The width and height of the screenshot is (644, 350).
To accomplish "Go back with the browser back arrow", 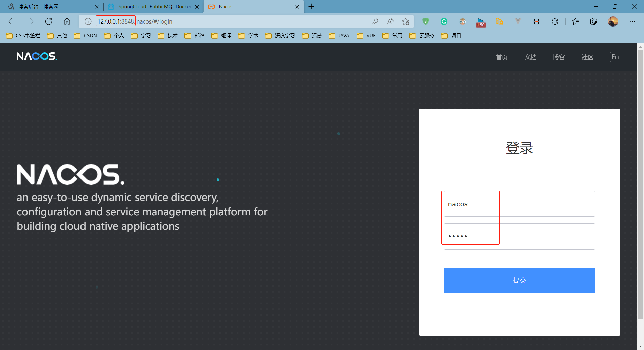I will 12,21.
